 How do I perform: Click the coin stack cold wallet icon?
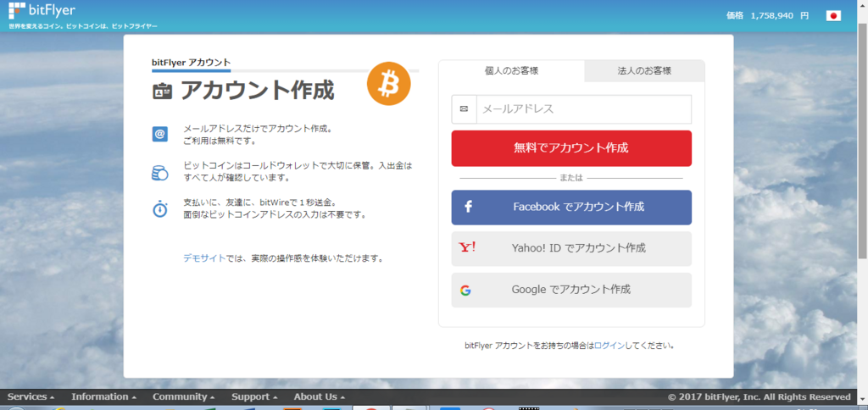coord(159,173)
